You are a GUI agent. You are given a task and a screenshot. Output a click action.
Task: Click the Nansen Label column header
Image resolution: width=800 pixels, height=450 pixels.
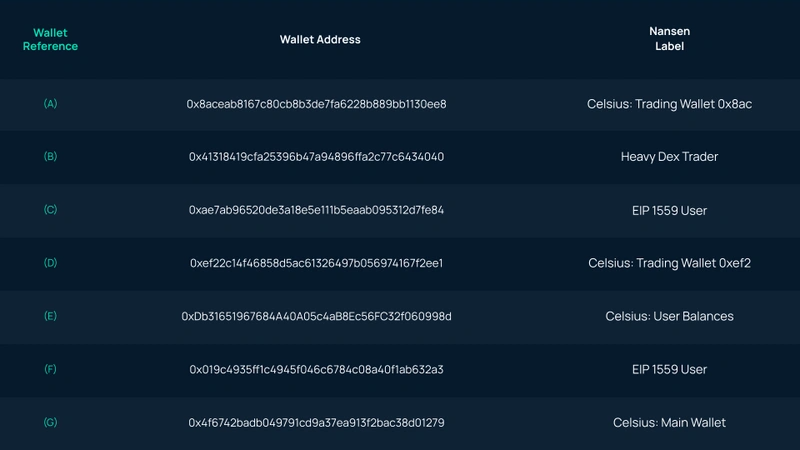[x=669, y=39]
